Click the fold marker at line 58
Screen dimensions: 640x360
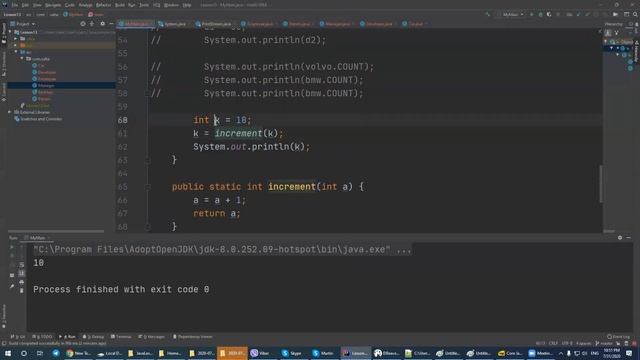coord(147,93)
